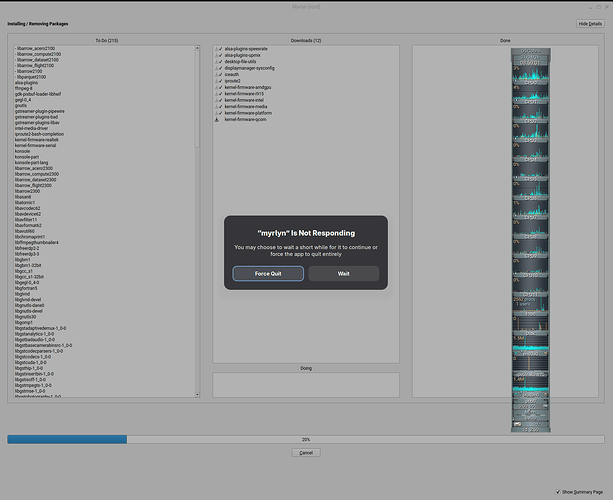Click the 20% installation progress bar

pyautogui.click(x=306, y=439)
